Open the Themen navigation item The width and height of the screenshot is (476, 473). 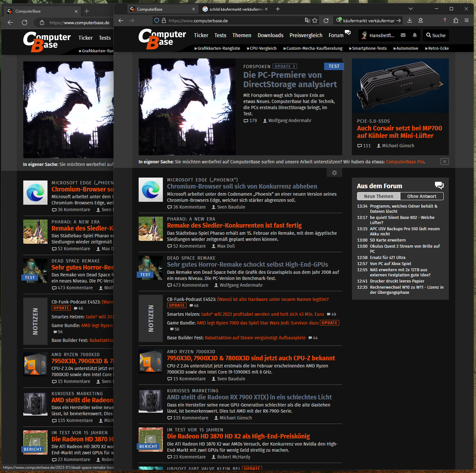pyautogui.click(x=242, y=35)
